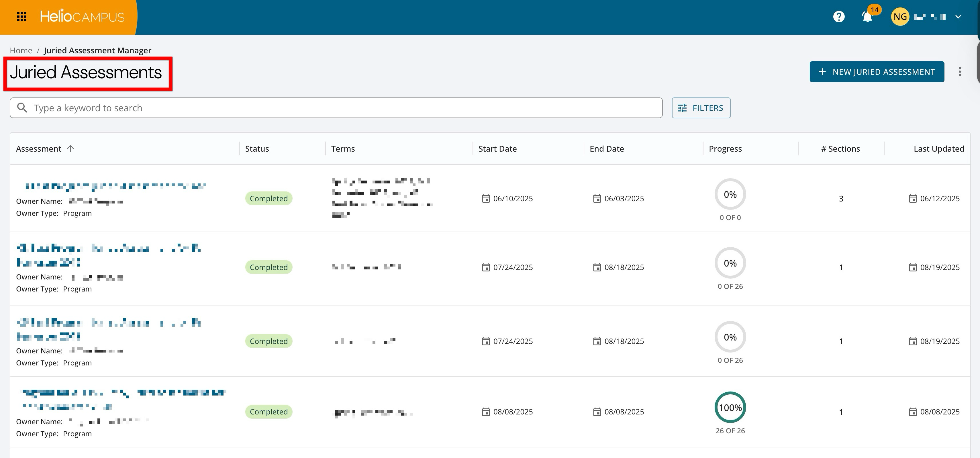The width and height of the screenshot is (980, 458).
Task: Click calendar icon beside last updated 08/08/2025
Action: 912,412
